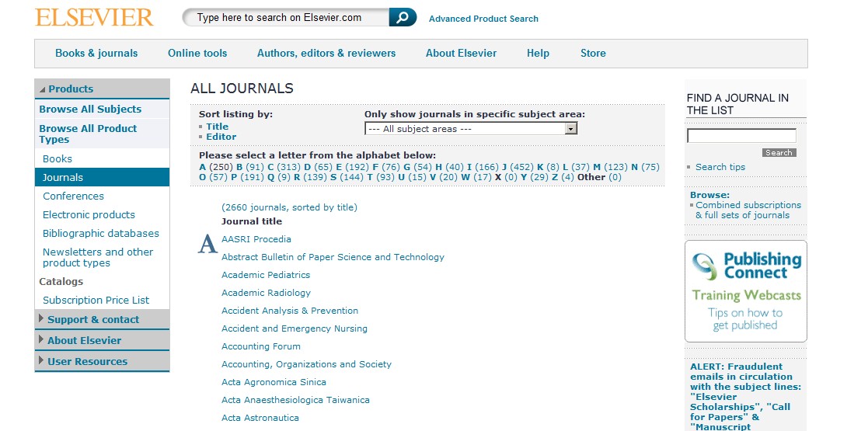
Task: Click the magnifier search icon button
Action: pyautogui.click(x=403, y=17)
